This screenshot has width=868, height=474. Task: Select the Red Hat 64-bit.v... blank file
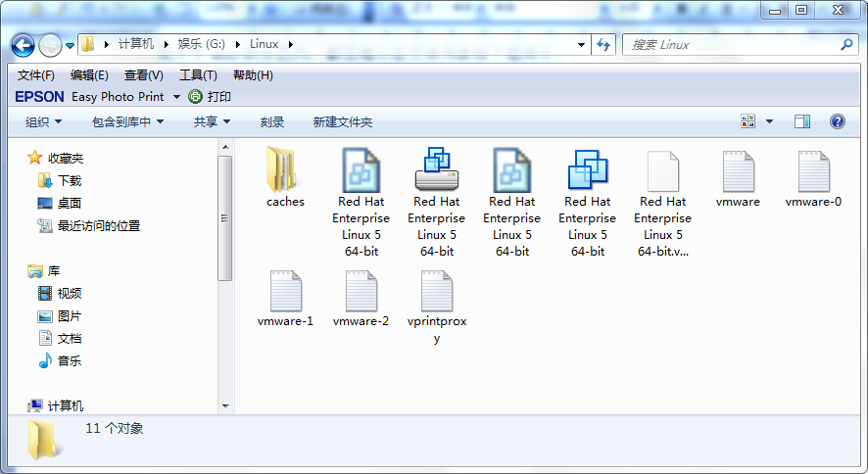pyautogui.click(x=662, y=171)
